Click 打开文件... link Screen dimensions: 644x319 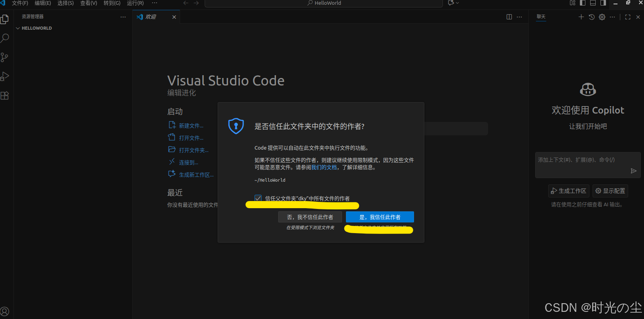[191, 138]
